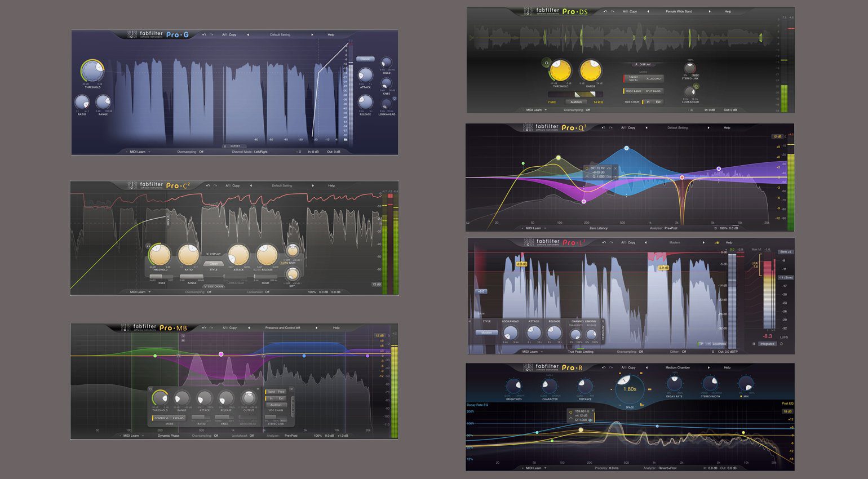Viewport: 868px width, 479px height.
Task: Click the Audition button in Pro-MB side chain
Action: (x=277, y=405)
